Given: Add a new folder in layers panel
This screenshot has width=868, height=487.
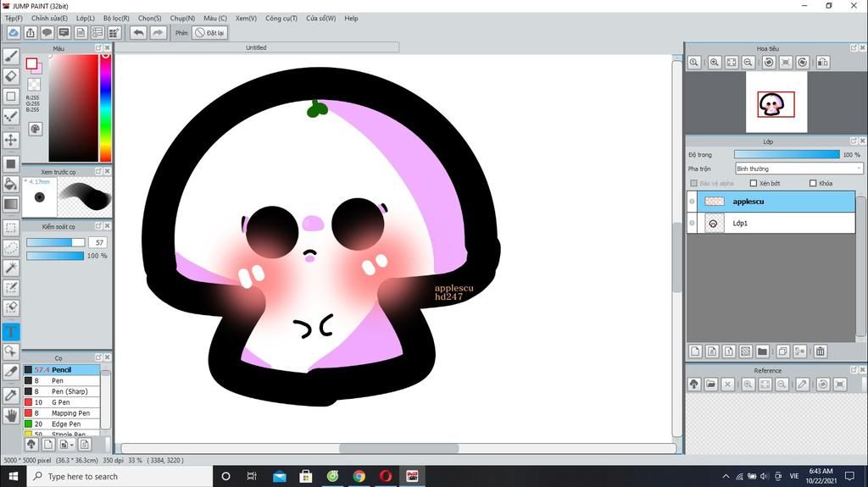Looking at the screenshot, I should click(762, 351).
